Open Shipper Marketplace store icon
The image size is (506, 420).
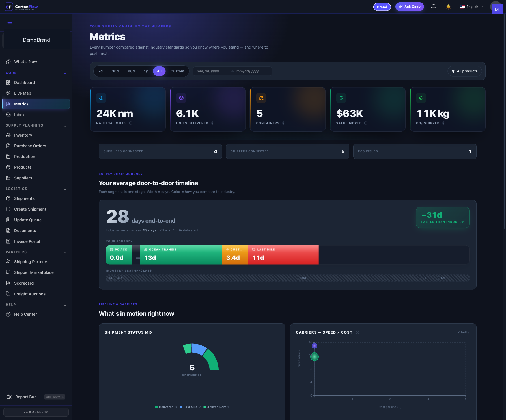tap(8, 272)
